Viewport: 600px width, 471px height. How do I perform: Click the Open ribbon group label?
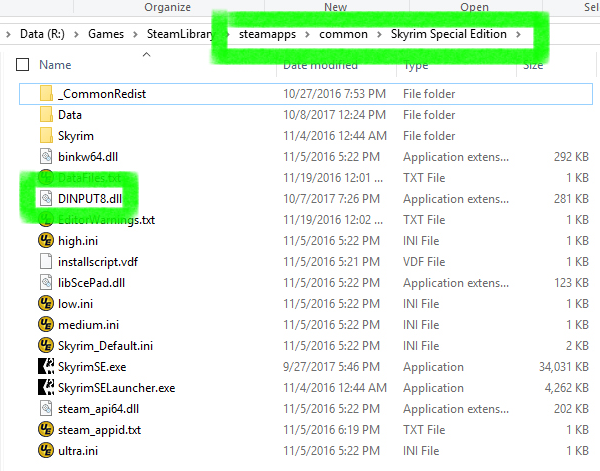(474, 7)
